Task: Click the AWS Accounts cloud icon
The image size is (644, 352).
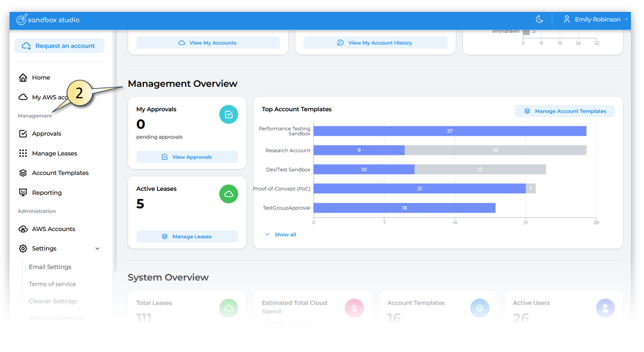Action: click(x=23, y=229)
